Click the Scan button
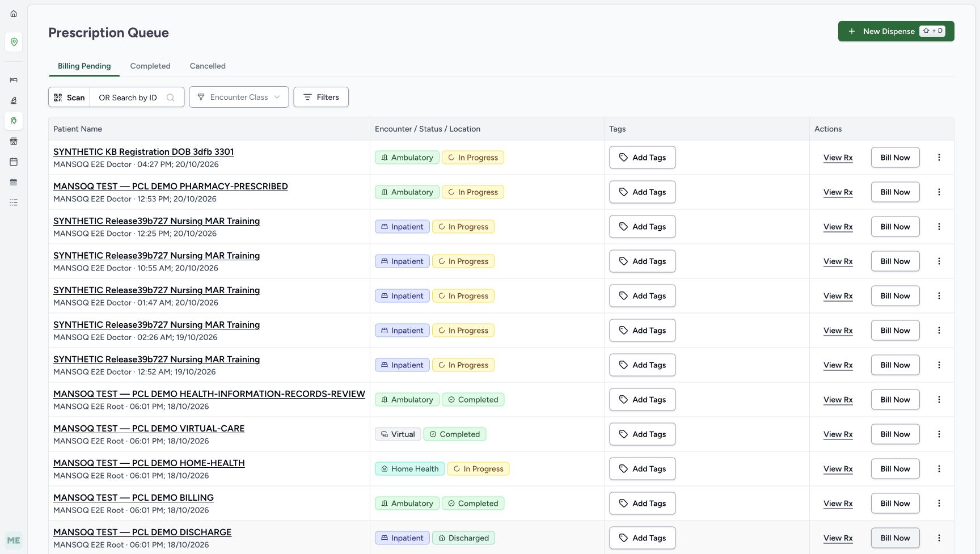The width and height of the screenshot is (980, 554). point(69,98)
